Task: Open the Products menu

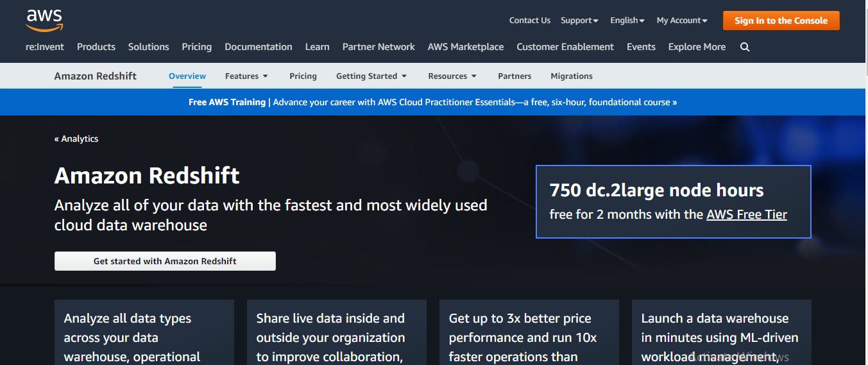Action: (96, 47)
